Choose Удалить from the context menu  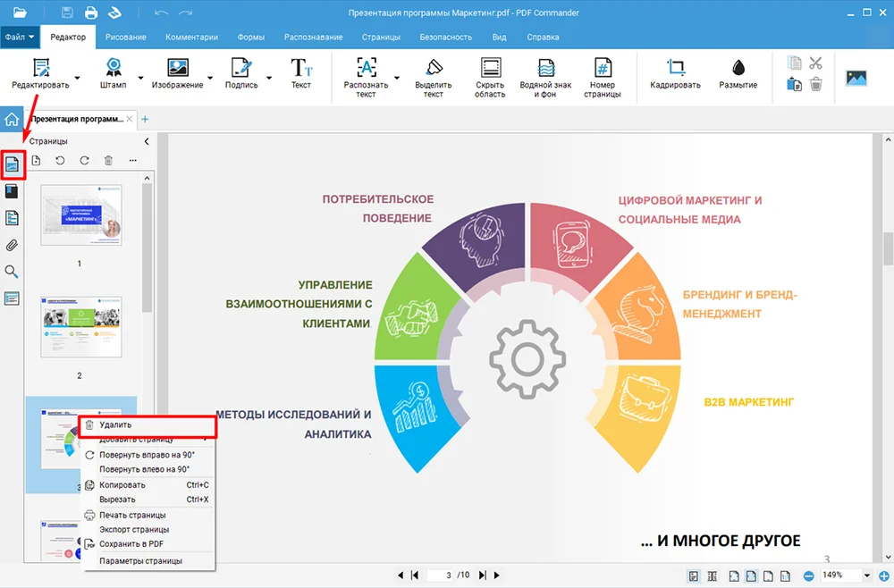pyautogui.click(x=116, y=425)
